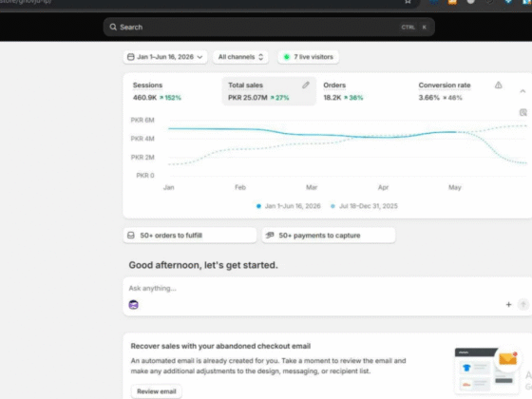Click the Review email button

click(157, 391)
